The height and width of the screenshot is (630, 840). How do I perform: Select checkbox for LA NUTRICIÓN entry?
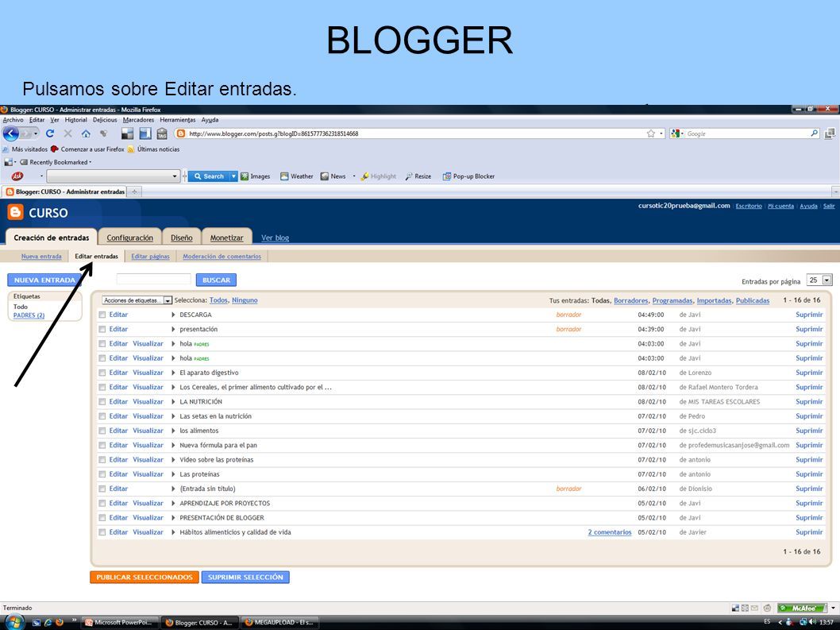102,401
